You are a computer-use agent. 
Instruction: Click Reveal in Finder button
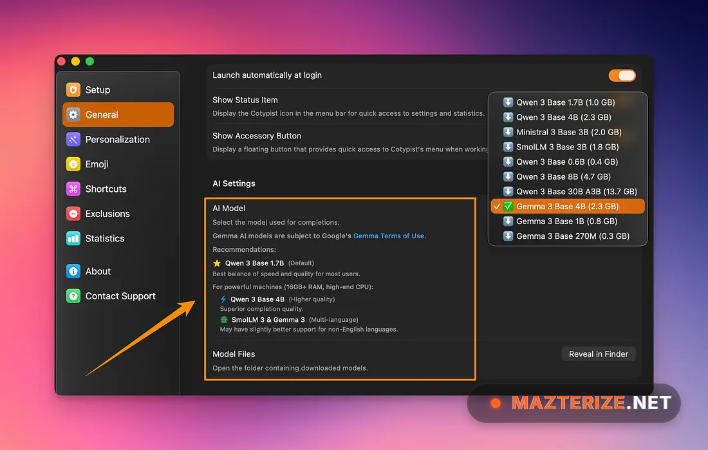[x=598, y=354]
